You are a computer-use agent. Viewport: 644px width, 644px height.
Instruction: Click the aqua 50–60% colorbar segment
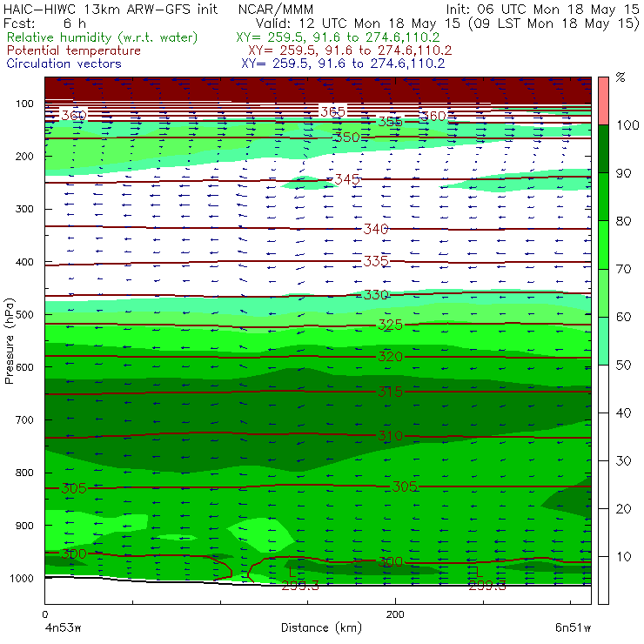tap(603, 341)
